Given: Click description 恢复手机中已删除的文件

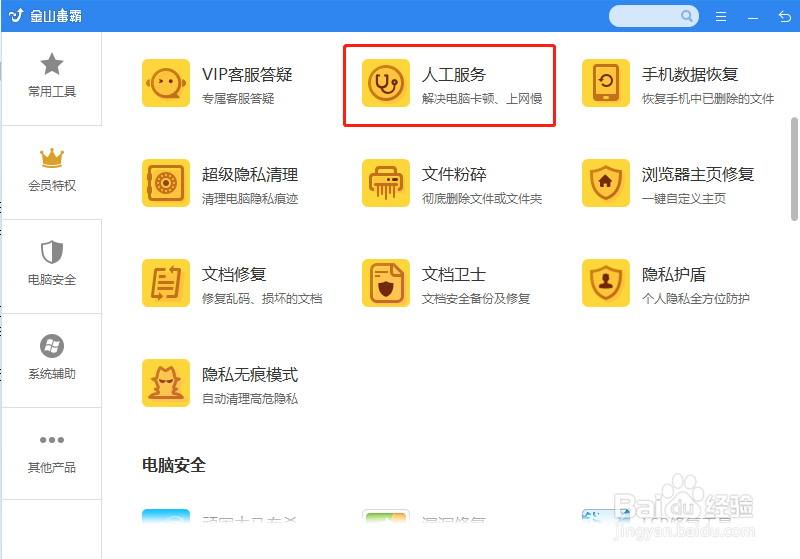Looking at the screenshot, I should pyautogui.click(x=708, y=98).
